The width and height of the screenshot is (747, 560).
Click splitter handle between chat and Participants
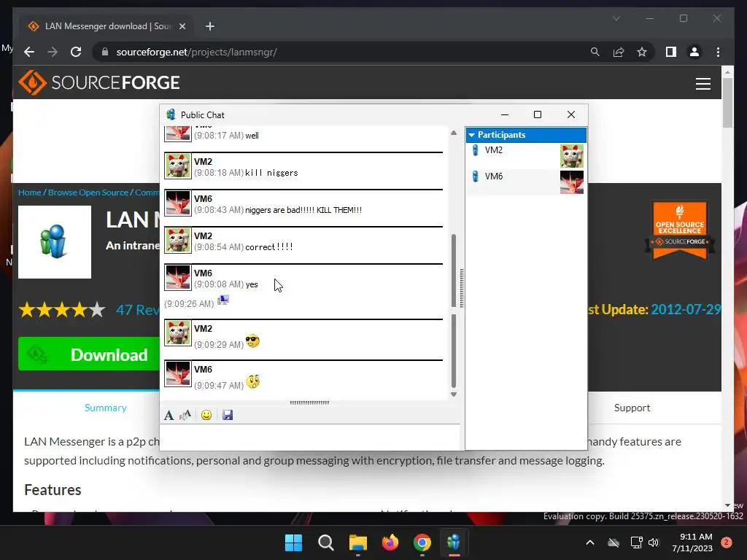[x=462, y=288]
